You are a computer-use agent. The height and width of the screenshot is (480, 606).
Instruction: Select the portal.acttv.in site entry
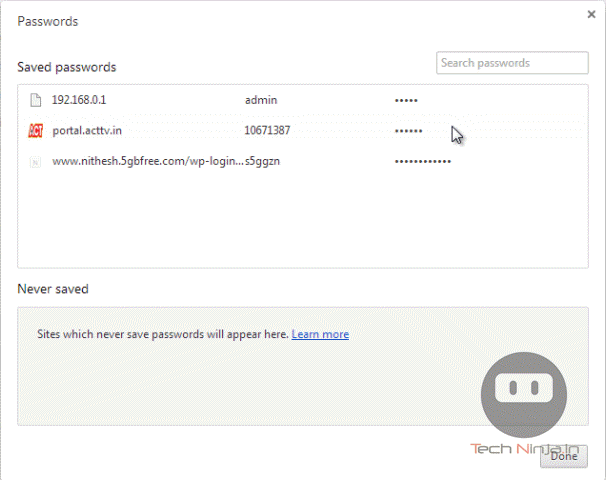(x=87, y=131)
